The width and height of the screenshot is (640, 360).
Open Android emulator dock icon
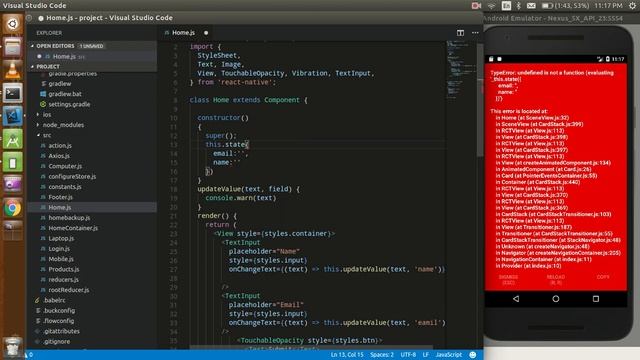(12, 162)
